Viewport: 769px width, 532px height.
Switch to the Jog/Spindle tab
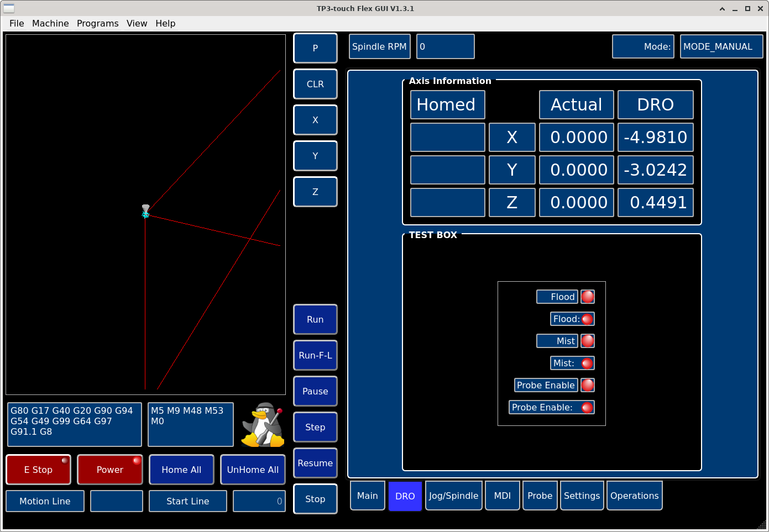point(453,496)
